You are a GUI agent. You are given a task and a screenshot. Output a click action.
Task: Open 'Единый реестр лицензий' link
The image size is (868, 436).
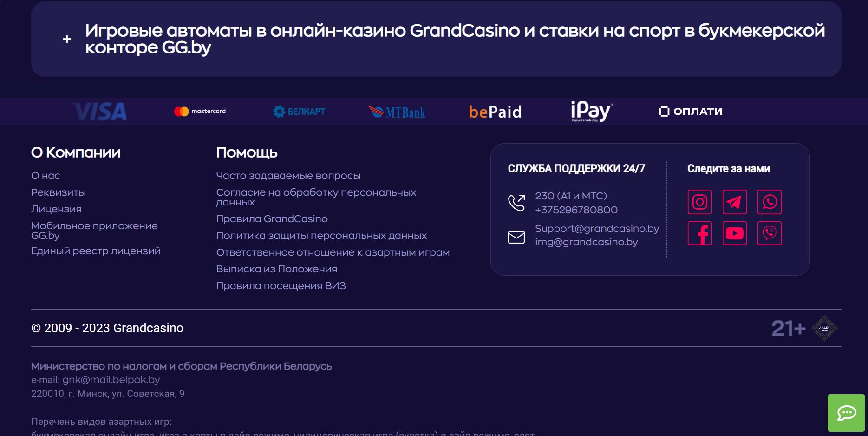click(x=96, y=251)
